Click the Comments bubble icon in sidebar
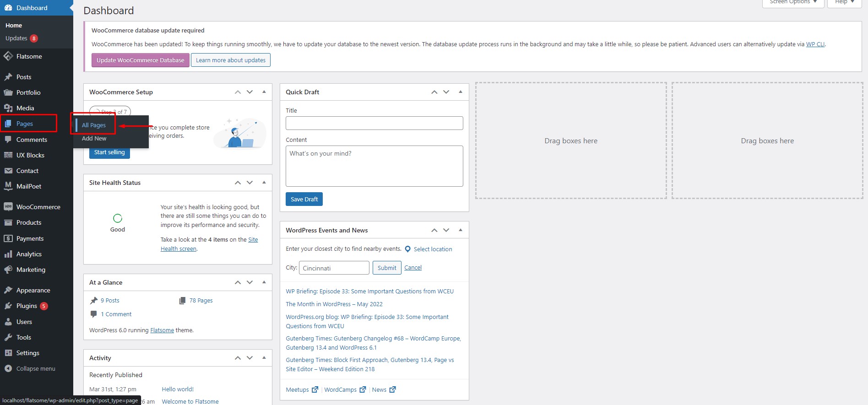868x405 pixels. coord(8,140)
